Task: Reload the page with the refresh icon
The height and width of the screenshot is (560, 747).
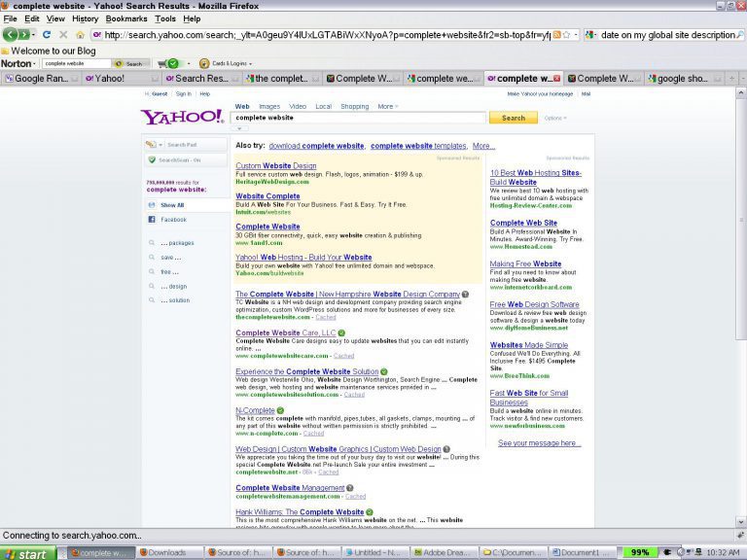Action: coord(47,35)
